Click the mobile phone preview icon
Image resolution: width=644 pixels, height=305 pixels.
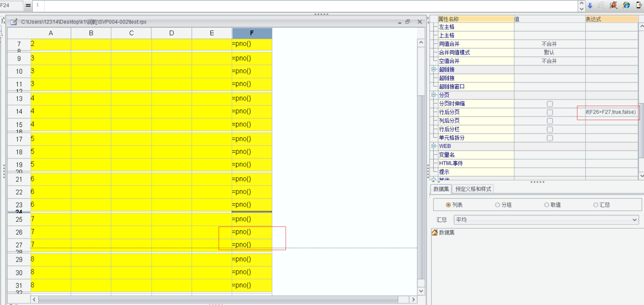tap(639, 5)
